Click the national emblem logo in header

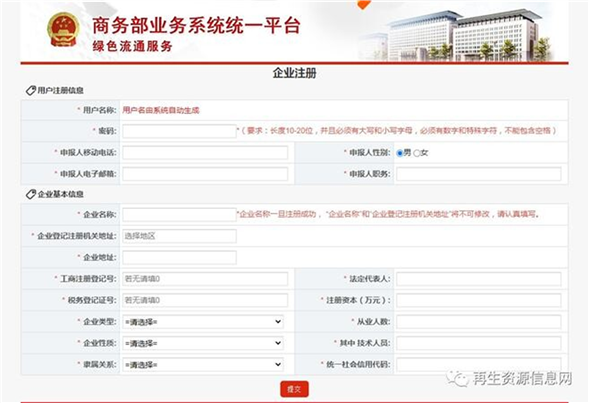coord(63,30)
